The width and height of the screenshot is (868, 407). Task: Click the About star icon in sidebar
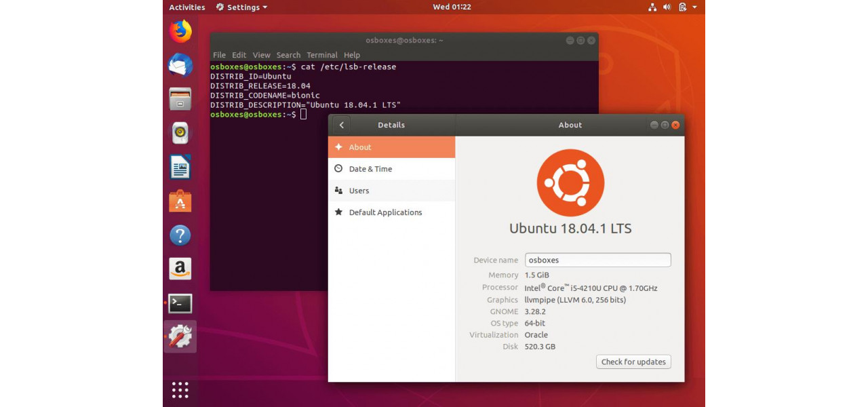(x=338, y=147)
